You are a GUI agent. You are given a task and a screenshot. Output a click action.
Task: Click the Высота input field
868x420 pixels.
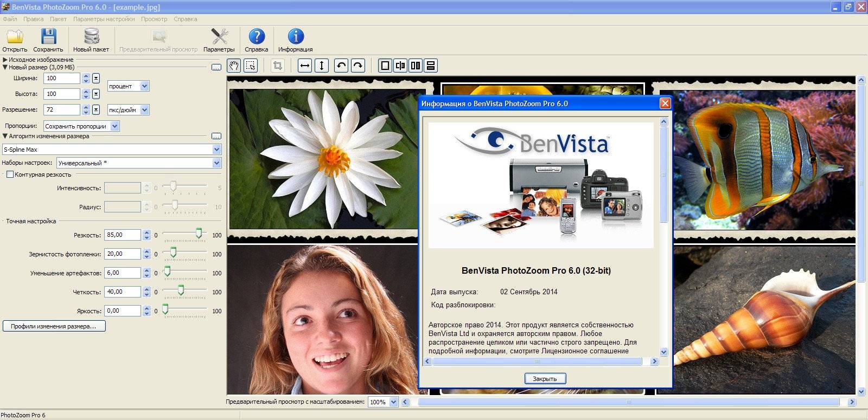point(62,94)
